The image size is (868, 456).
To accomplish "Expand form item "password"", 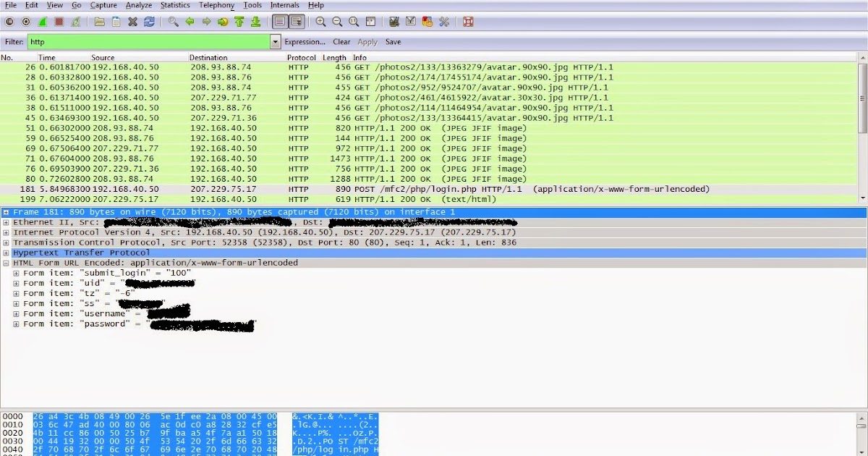I will (16, 324).
